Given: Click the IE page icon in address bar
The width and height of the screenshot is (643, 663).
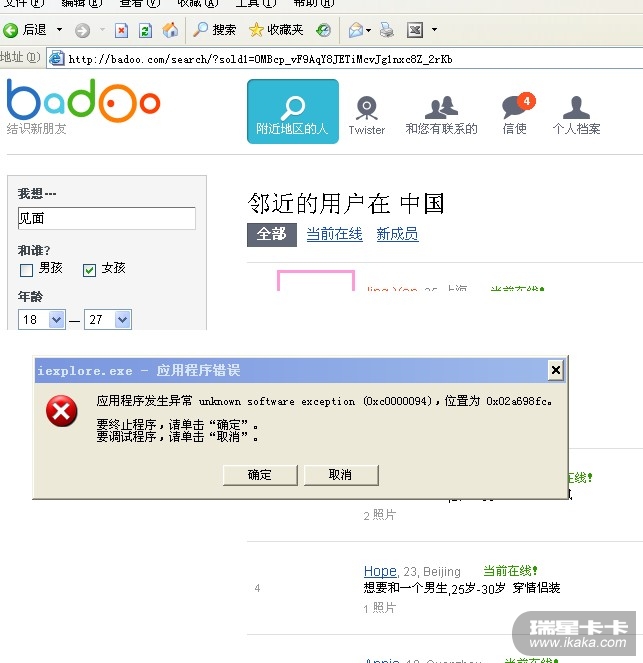Looking at the screenshot, I should coord(56,58).
